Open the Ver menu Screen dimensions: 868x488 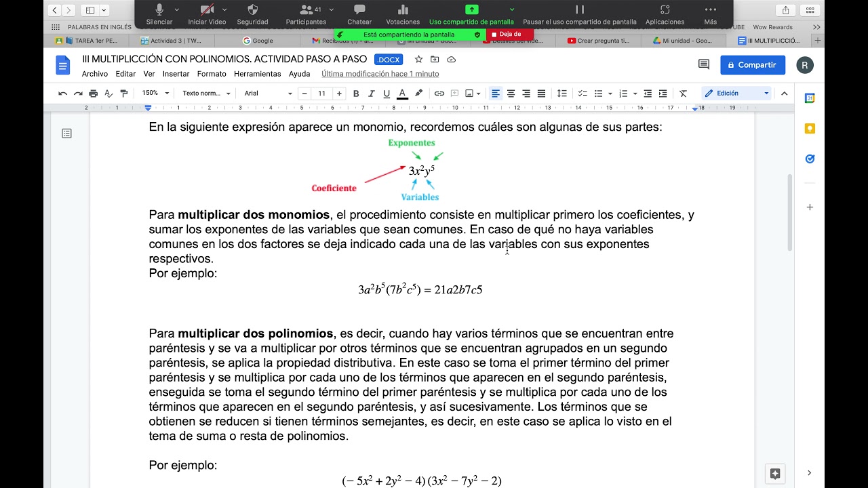click(x=149, y=74)
